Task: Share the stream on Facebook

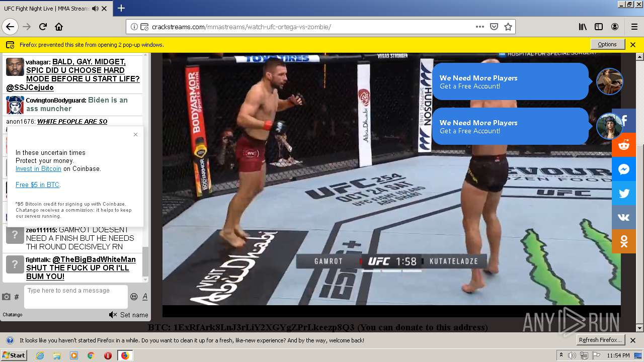Action: 624,121
